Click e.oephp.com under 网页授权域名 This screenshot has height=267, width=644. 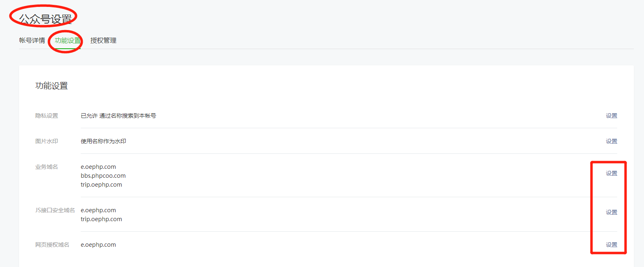[x=98, y=245]
